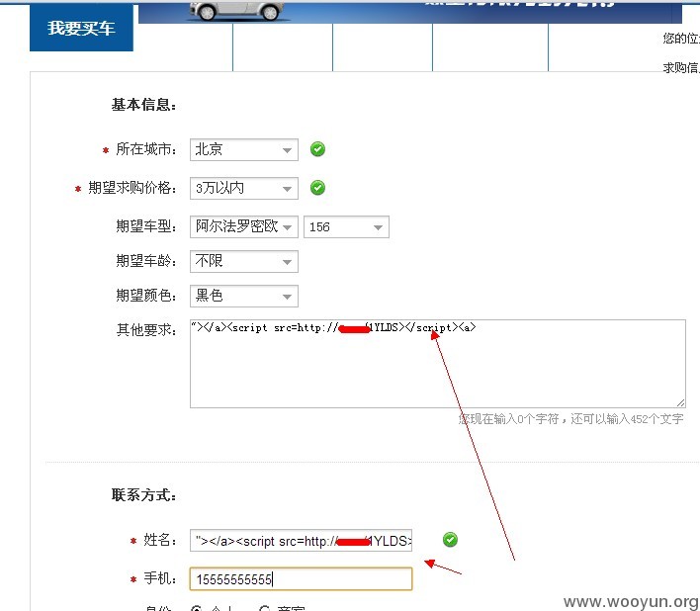Open the 所在城市 dropdown showing 北京

244,149
